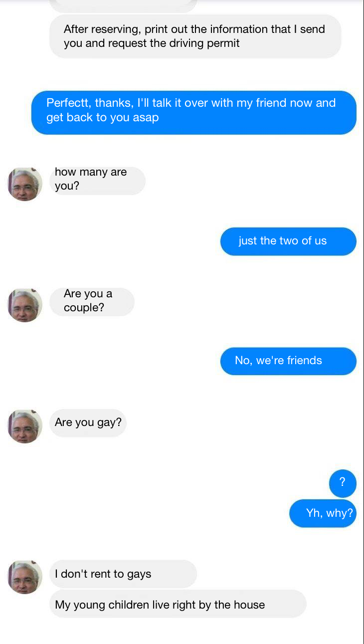Image resolution: width=364 pixels, height=644 pixels.
Task: Tap the "just the two of us" reply
Action: (x=288, y=241)
